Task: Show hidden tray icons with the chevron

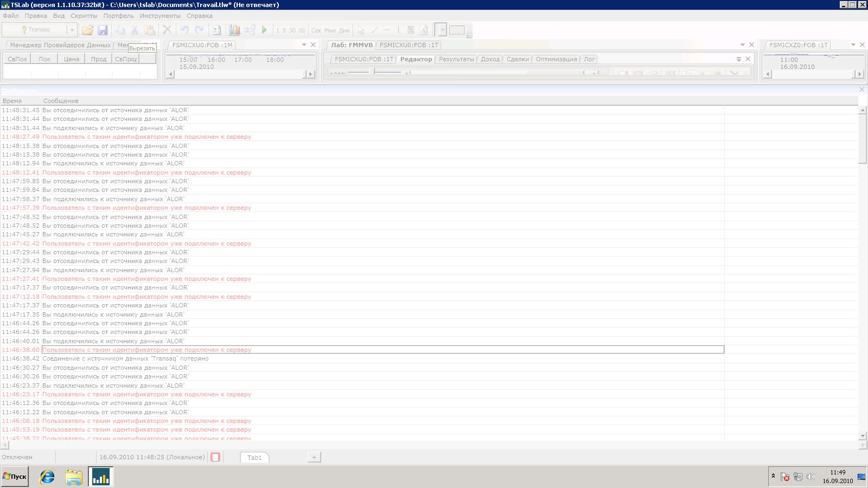Action: pos(773,476)
